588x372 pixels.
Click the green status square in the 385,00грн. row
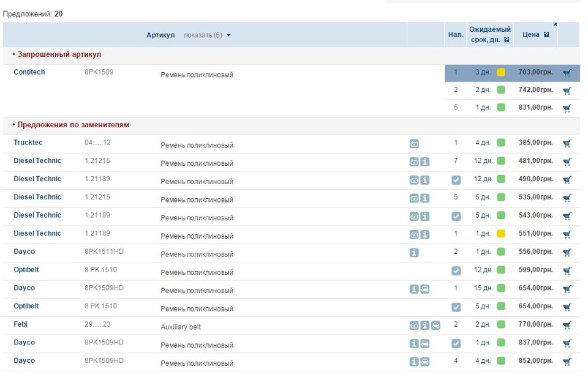click(501, 143)
